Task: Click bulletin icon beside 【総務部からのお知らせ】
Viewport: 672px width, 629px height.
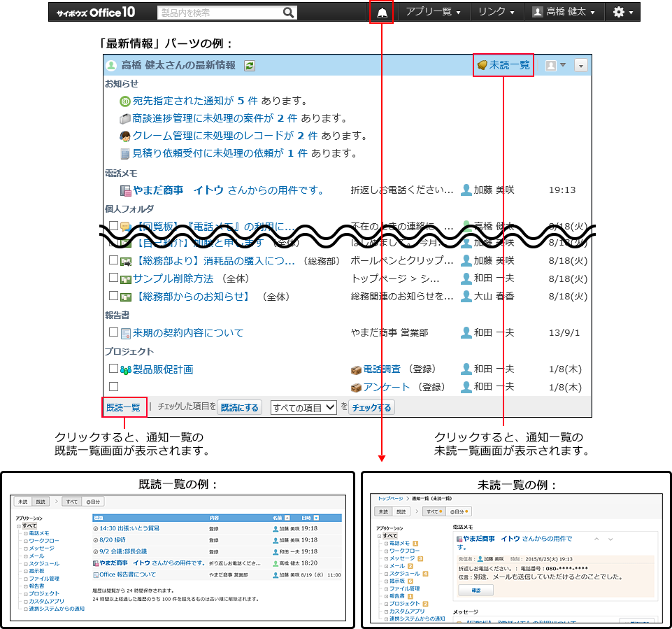Action: 126,297
